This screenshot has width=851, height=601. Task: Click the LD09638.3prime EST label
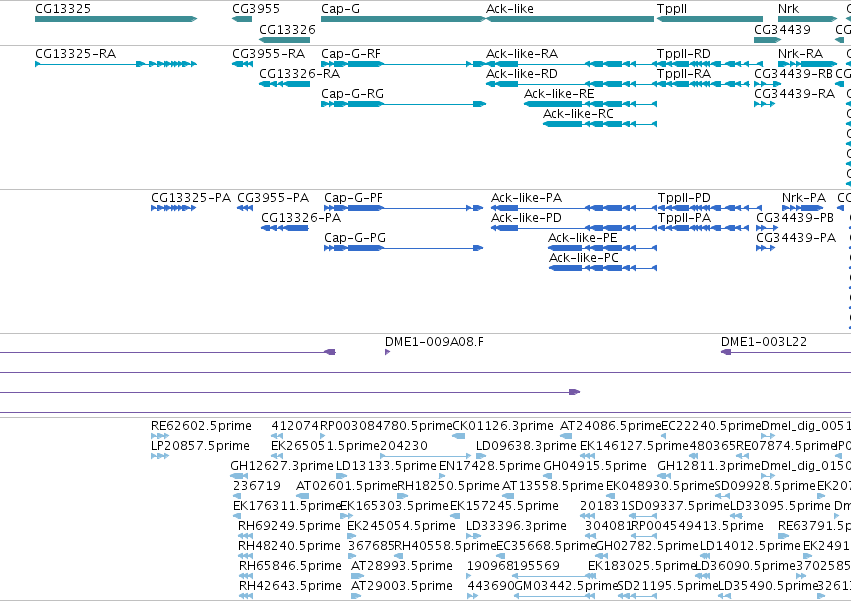point(526,446)
